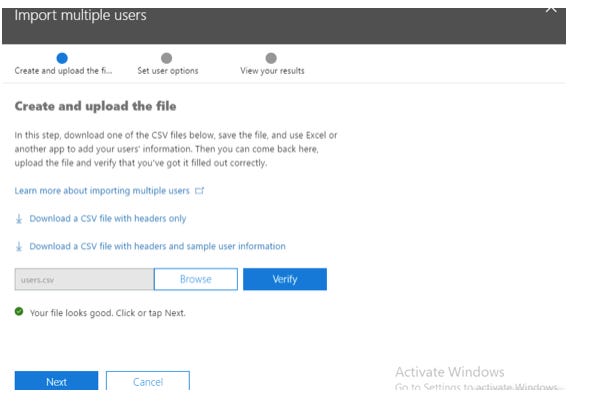
Task: Download a CSV file with headers only
Action: [108, 219]
